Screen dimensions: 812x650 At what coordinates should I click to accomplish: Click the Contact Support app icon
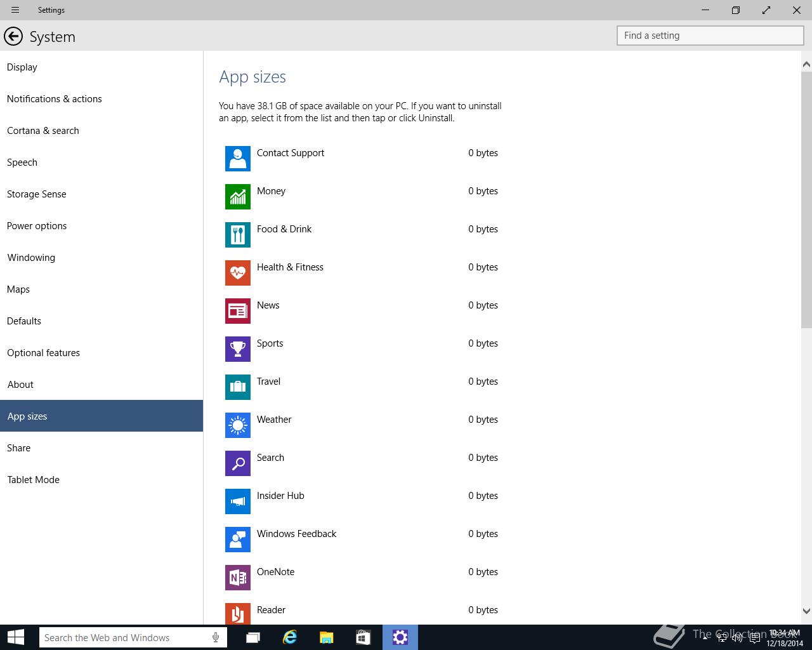(238, 159)
